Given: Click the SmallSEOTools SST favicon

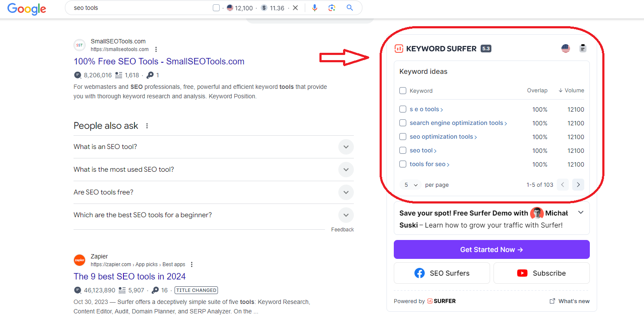Looking at the screenshot, I should click(x=80, y=45).
